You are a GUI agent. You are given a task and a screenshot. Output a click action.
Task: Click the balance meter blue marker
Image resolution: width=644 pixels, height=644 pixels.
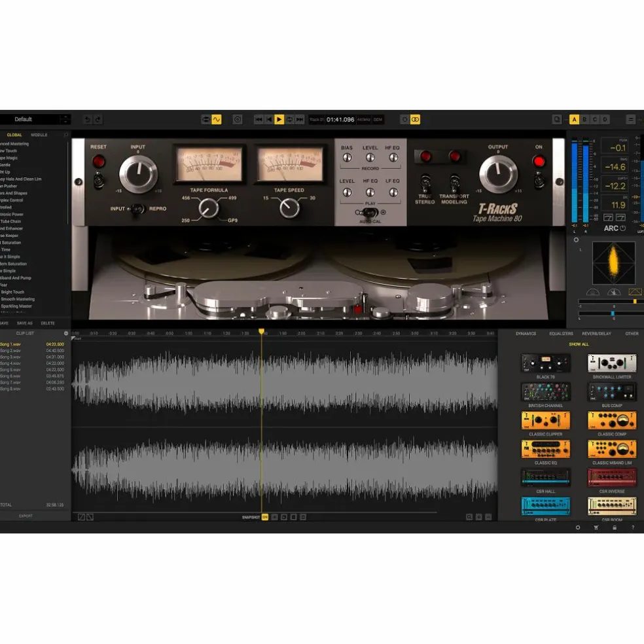click(613, 313)
